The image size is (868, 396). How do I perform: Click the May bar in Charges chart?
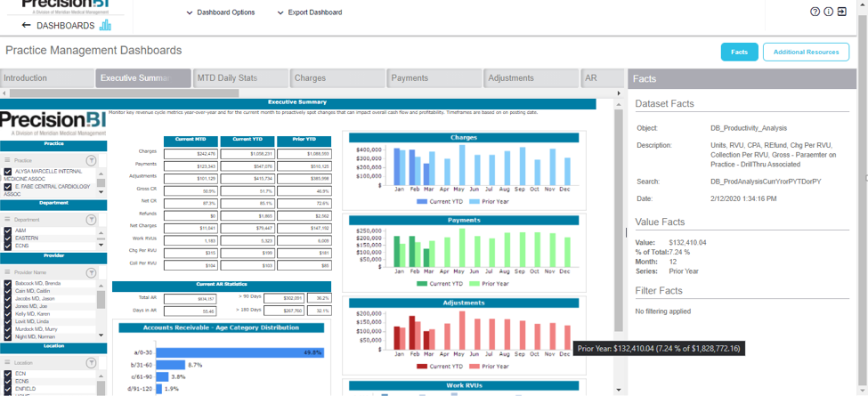click(462, 166)
